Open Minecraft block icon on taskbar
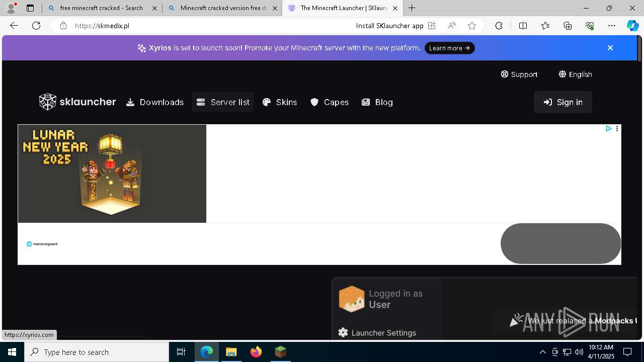Image resolution: width=644 pixels, height=362 pixels. pyautogui.click(x=281, y=352)
